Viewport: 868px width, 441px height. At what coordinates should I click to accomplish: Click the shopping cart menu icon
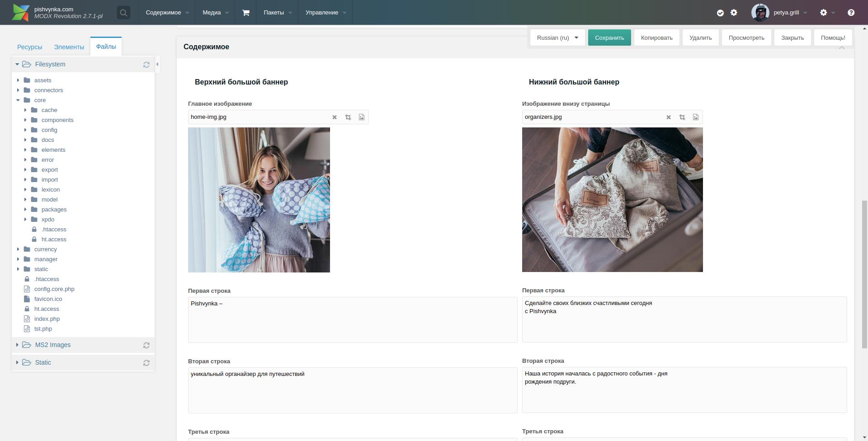coord(245,13)
